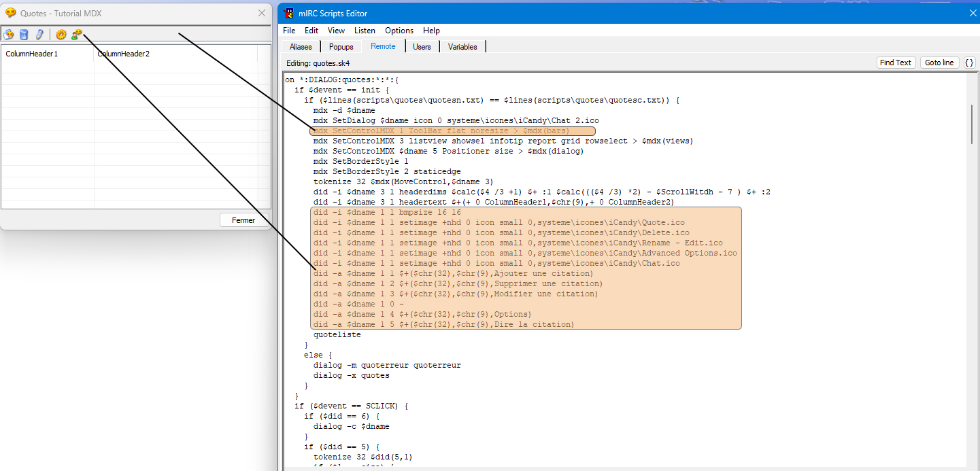Click the Say quote chat icon
The height and width of the screenshot is (471, 980).
pyautogui.click(x=77, y=35)
